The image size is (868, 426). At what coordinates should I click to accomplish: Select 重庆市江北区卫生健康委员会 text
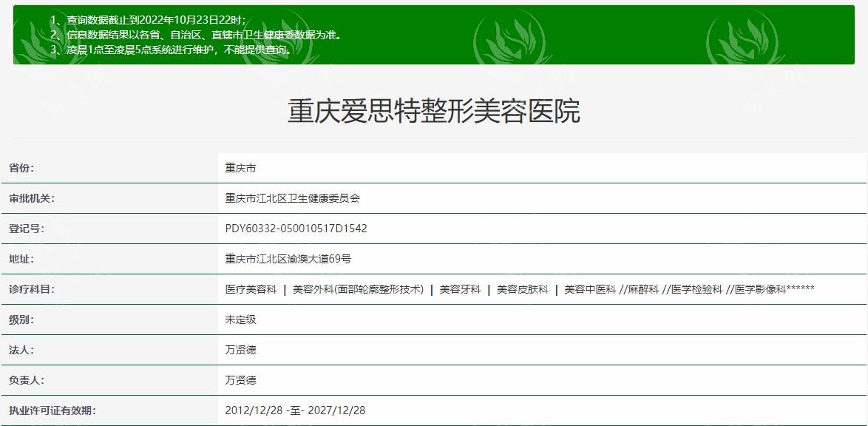292,198
